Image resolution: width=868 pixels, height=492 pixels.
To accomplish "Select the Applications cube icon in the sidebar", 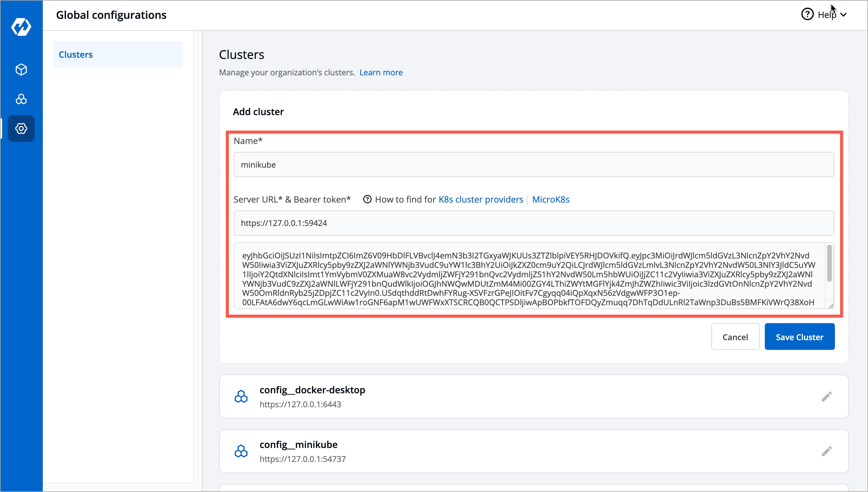I will [21, 69].
